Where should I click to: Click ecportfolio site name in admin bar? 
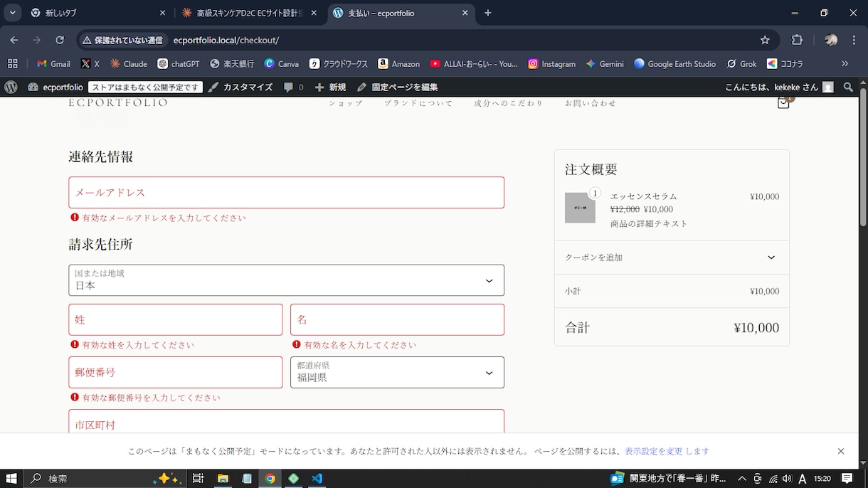point(55,87)
